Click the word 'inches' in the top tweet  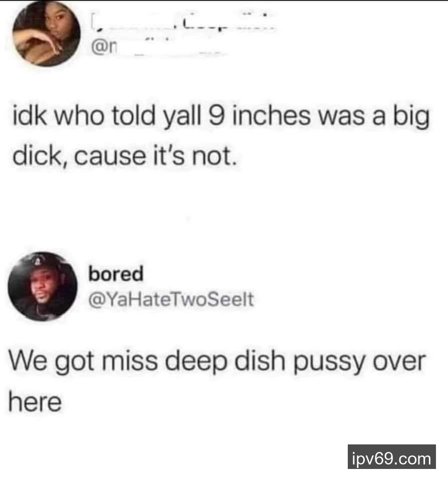coord(271,116)
